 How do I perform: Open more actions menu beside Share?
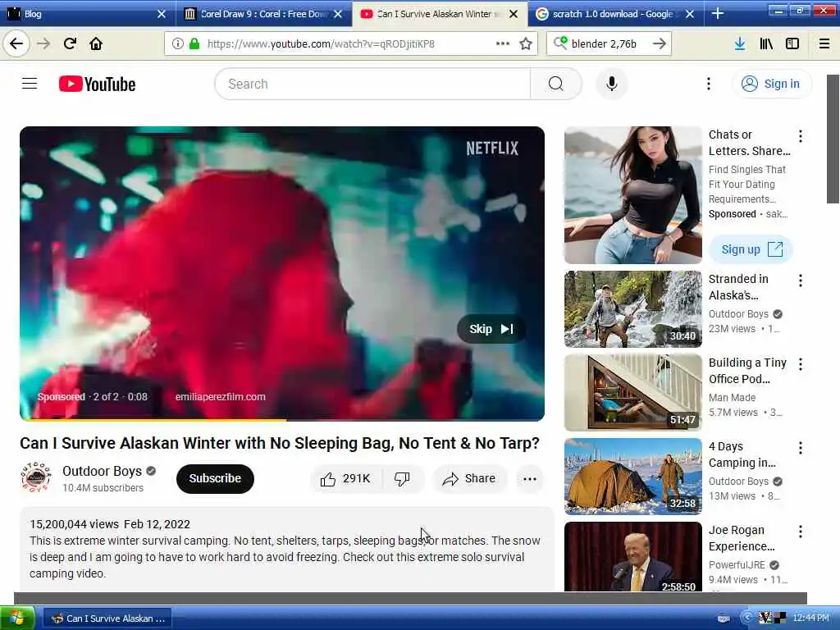(530, 479)
